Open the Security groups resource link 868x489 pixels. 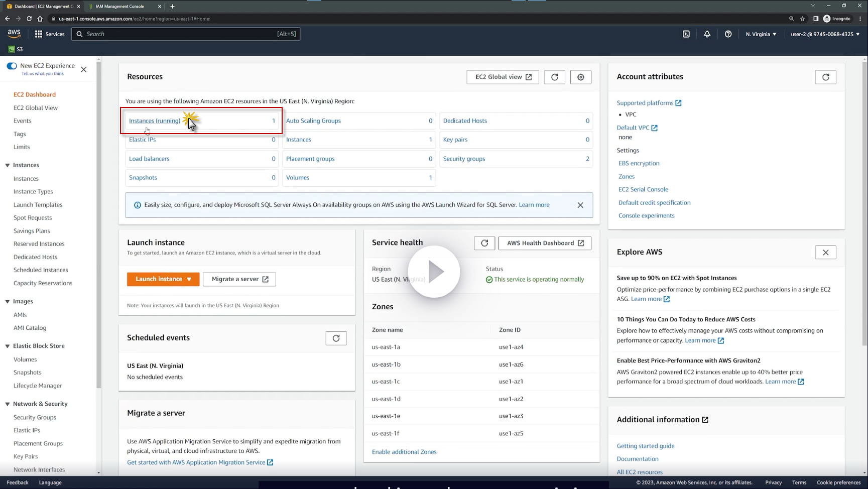click(x=464, y=159)
